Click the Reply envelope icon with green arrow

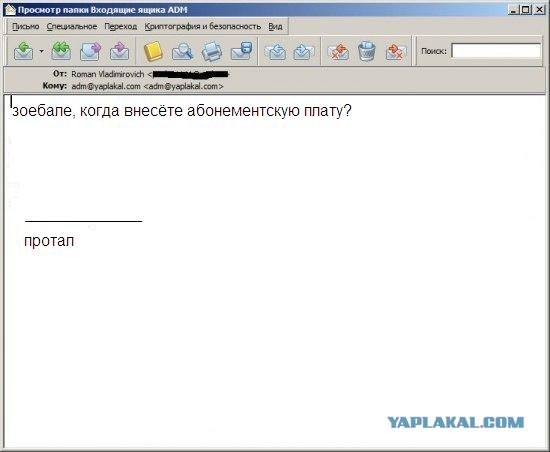click(24, 51)
